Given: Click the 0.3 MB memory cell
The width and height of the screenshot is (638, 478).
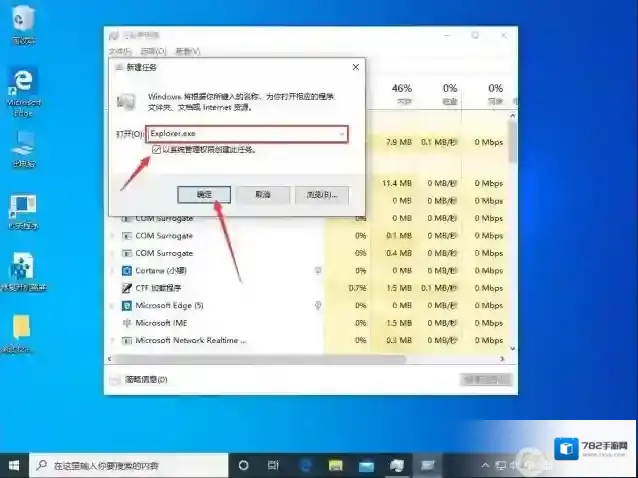Looking at the screenshot, I should [399, 340].
